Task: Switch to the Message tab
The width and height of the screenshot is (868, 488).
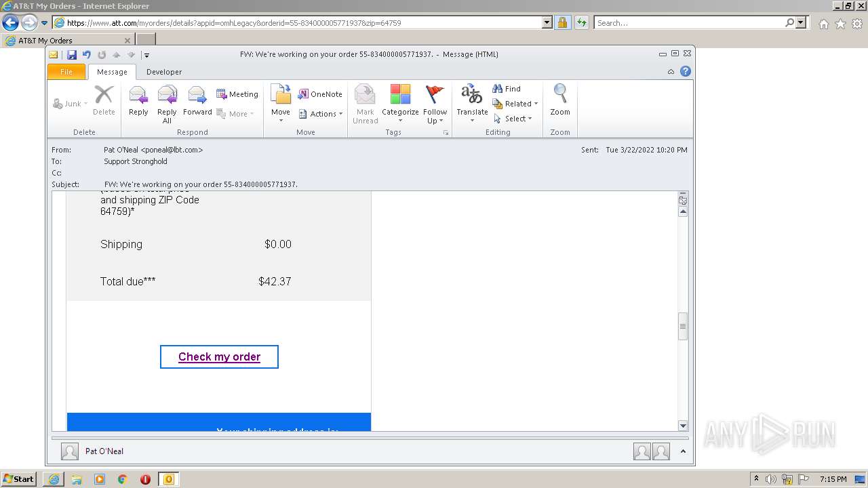Action: tap(112, 72)
